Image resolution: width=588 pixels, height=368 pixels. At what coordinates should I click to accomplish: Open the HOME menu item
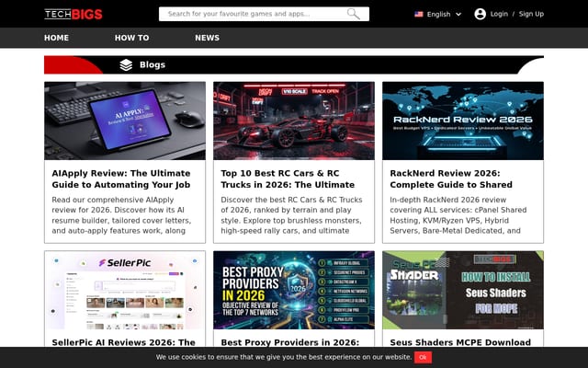tap(57, 38)
